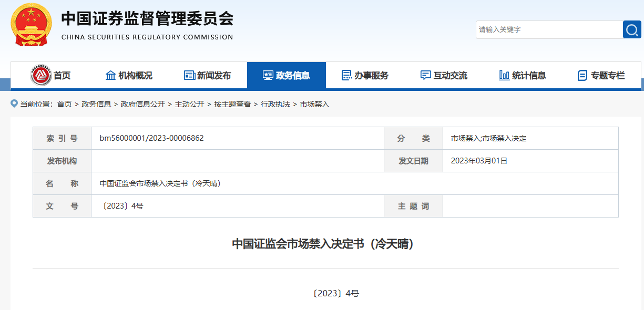The height and width of the screenshot is (310, 644).
Task: Click the building icon beside 机构概况
Action: tap(110, 76)
